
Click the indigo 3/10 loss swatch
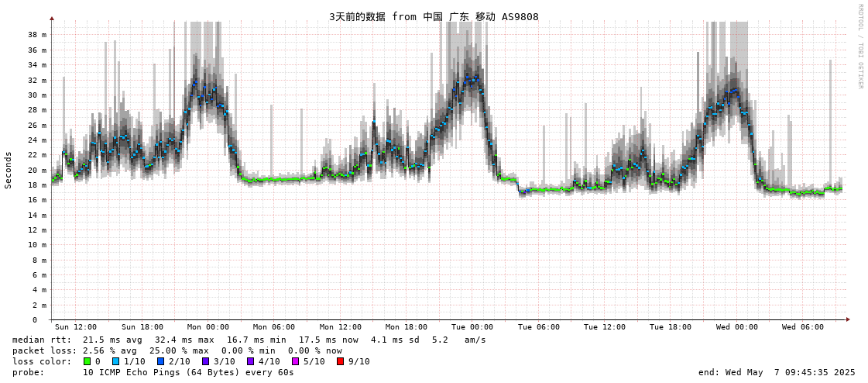(205, 361)
